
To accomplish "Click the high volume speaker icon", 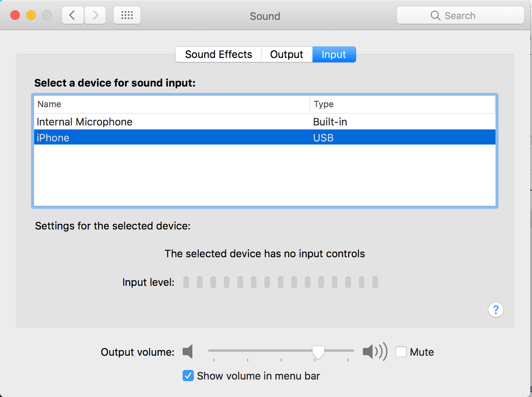I will (x=374, y=351).
